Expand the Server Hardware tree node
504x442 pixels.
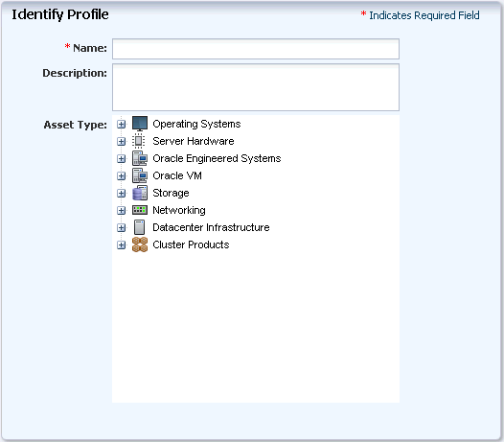(121, 142)
